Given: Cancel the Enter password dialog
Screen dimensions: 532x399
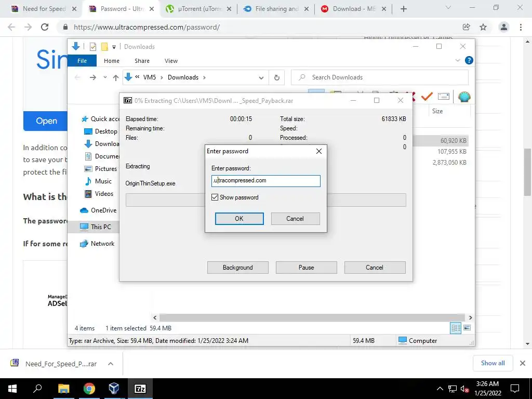Looking at the screenshot, I should (x=295, y=219).
